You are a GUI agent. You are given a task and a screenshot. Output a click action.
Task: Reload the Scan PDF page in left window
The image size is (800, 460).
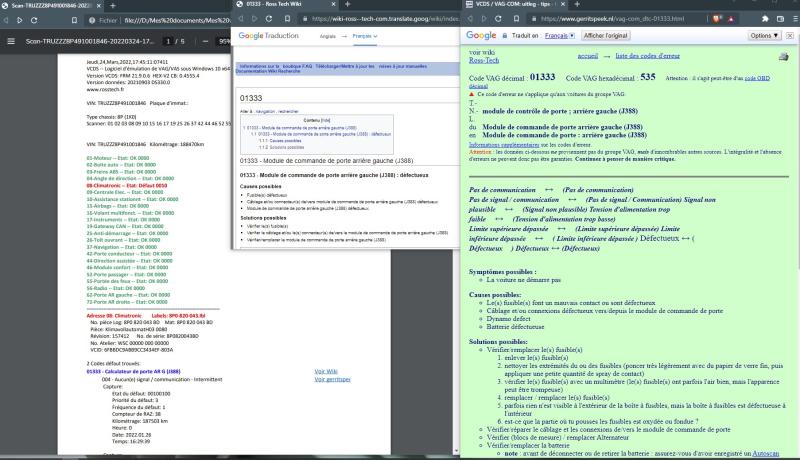point(34,20)
